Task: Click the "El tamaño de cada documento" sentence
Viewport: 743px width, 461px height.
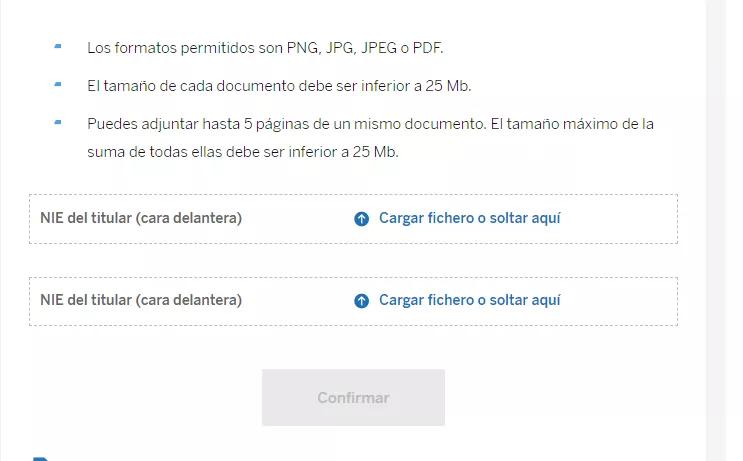Action: pos(279,86)
